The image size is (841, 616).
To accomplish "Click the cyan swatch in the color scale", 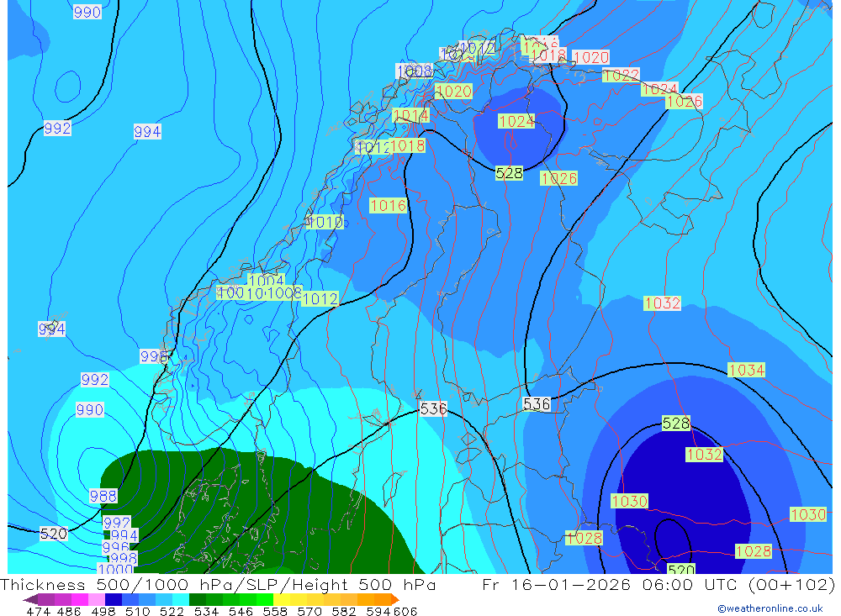I will (x=181, y=599).
